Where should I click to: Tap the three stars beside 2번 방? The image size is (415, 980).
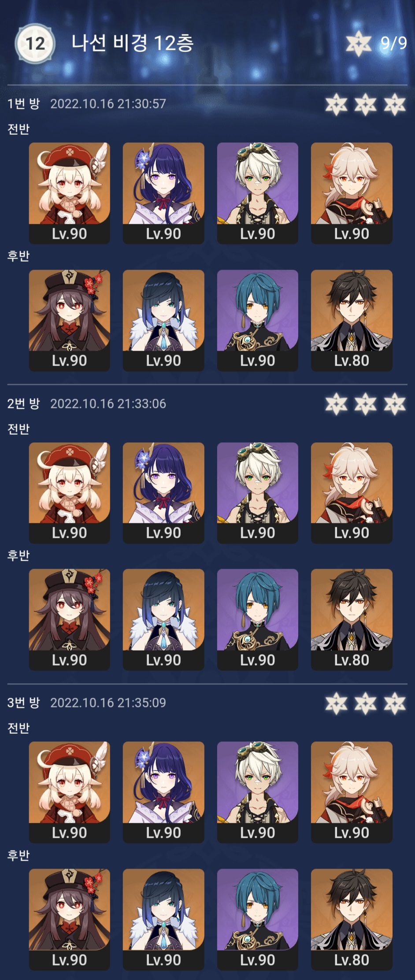[x=366, y=404]
